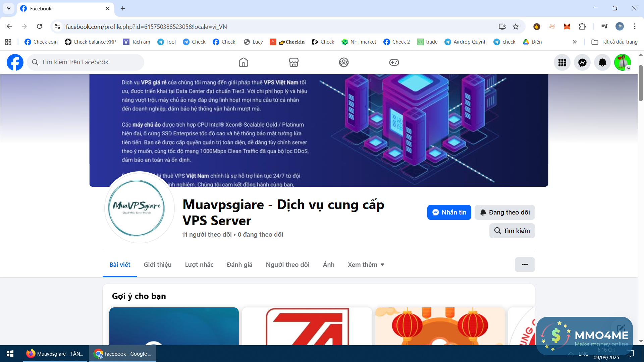Open Facebook Home icon
This screenshot has height=362, width=644.
coord(243,62)
